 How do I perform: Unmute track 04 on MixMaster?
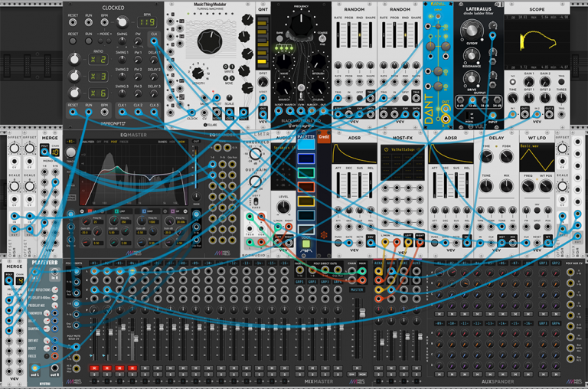coord(132,368)
